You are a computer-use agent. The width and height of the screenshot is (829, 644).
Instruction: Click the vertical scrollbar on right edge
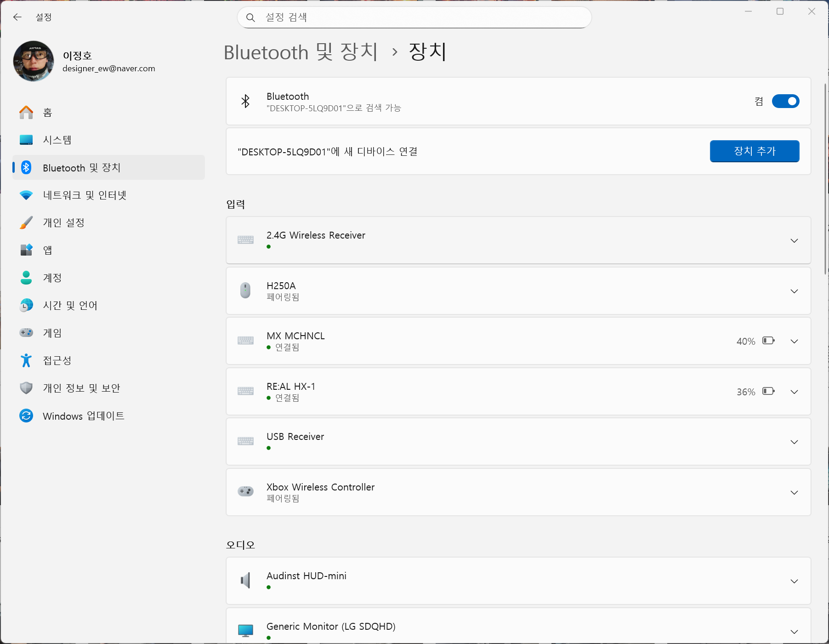pos(825,179)
